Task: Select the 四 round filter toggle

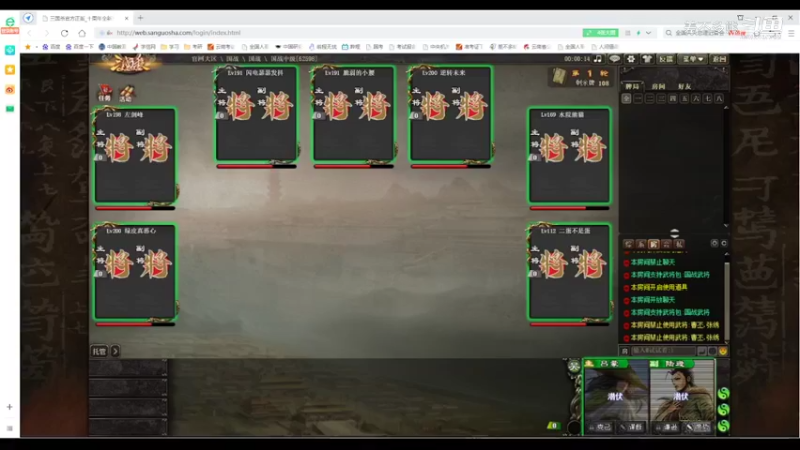Action: (x=673, y=98)
